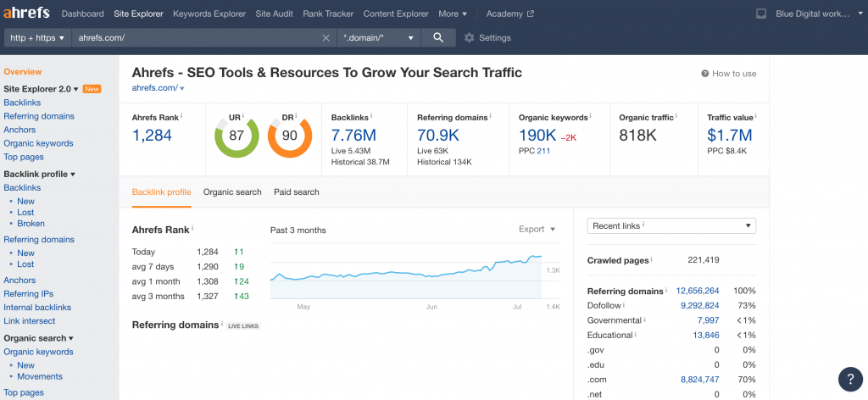Open Movements under Organic keywords
Screen dimensions: 868x400
click(40, 376)
